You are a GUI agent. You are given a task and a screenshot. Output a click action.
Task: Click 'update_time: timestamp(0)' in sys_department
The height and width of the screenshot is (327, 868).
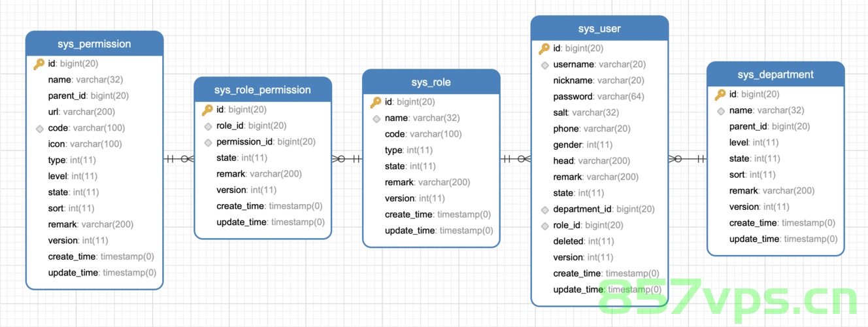pos(784,239)
